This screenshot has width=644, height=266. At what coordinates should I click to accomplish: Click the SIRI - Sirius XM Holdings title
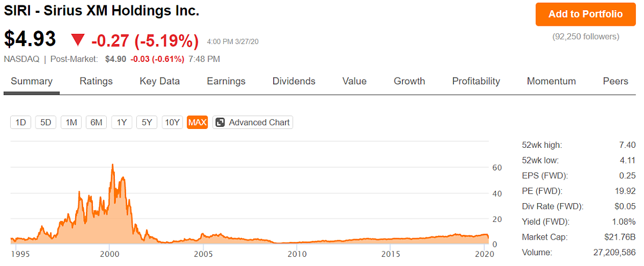102,11
